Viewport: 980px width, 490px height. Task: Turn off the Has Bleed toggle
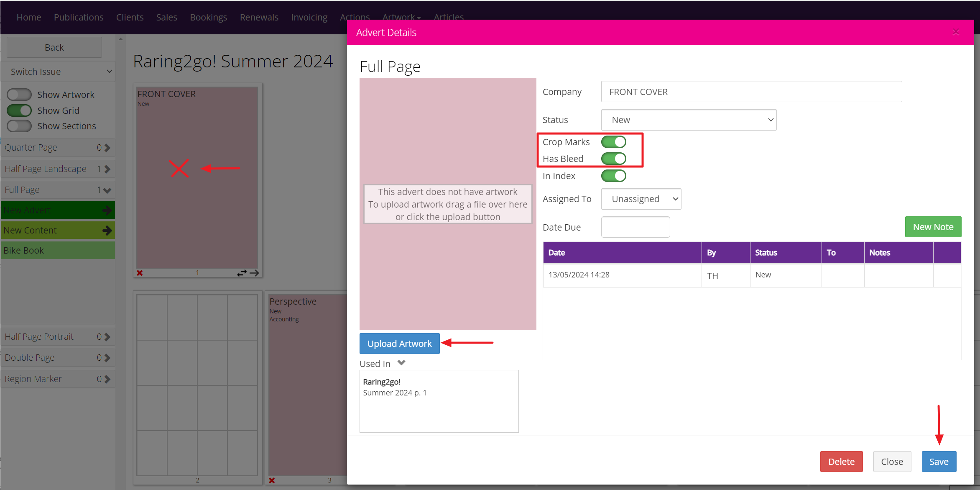[613, 159]
